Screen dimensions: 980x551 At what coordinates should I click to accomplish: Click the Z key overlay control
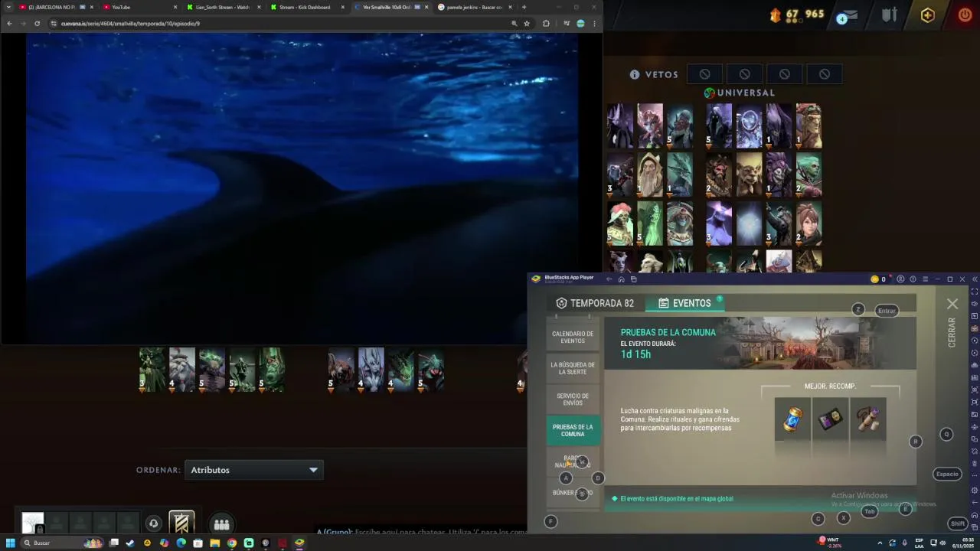(x=858, y=309)
